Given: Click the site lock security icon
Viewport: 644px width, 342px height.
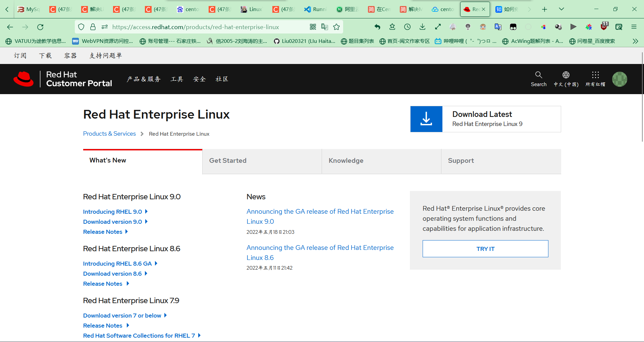Looking at the screenshot, I should (93, 27).
